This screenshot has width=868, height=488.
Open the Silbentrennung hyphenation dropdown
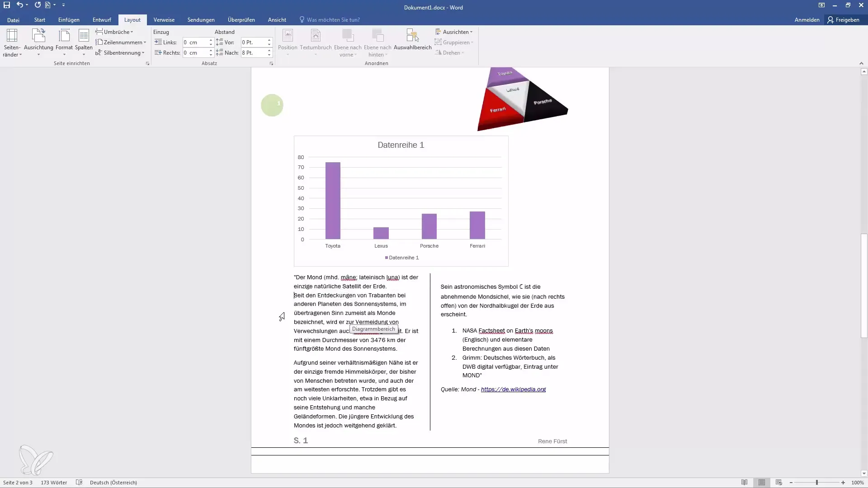pos(120,52)
